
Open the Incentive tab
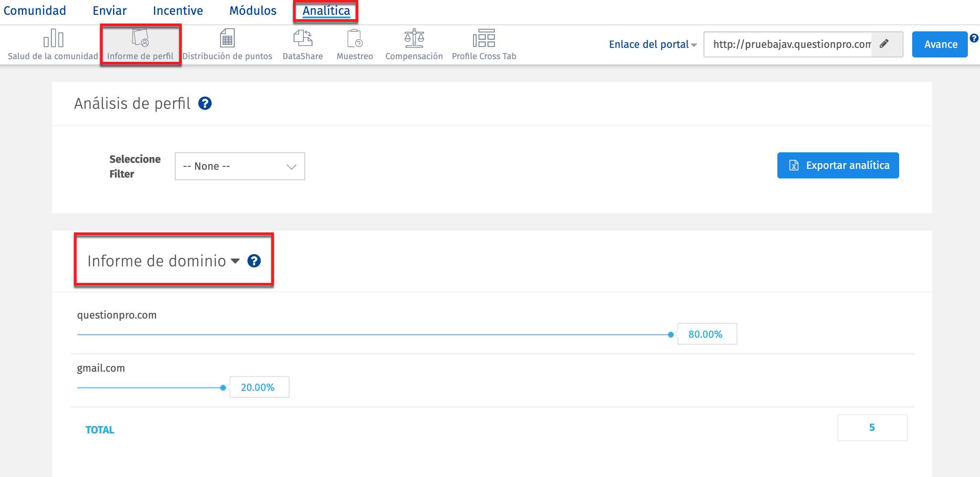pyautogui.click(x=178, y=10)
